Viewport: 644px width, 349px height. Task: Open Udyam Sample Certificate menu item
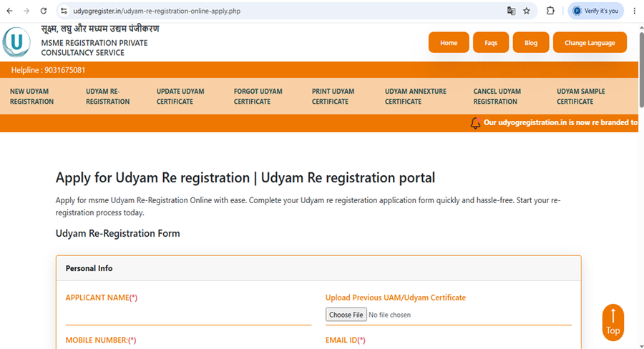pos(581,97)
